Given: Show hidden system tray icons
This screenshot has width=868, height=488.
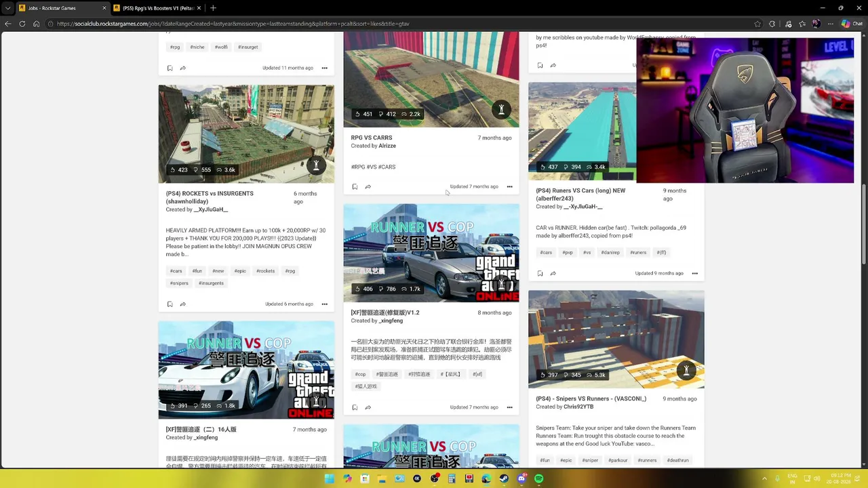Looking at the screenshot, I should point(764,479).
